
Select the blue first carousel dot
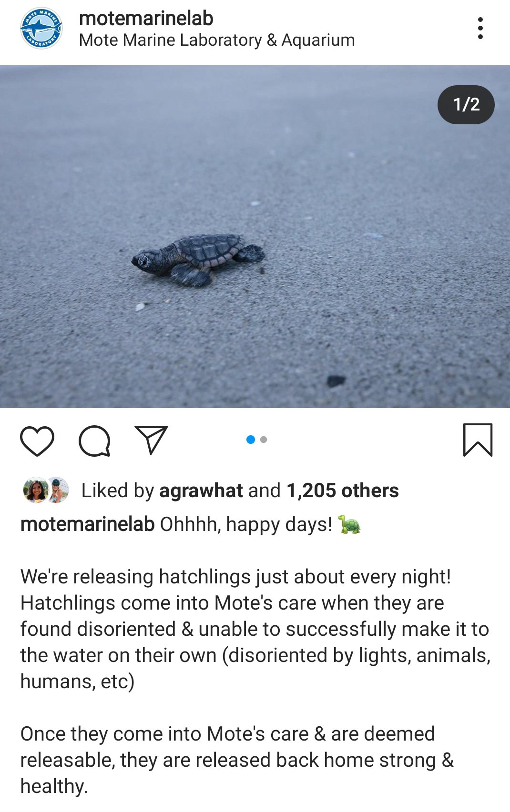pyautogui.click(x=251, y=440)
